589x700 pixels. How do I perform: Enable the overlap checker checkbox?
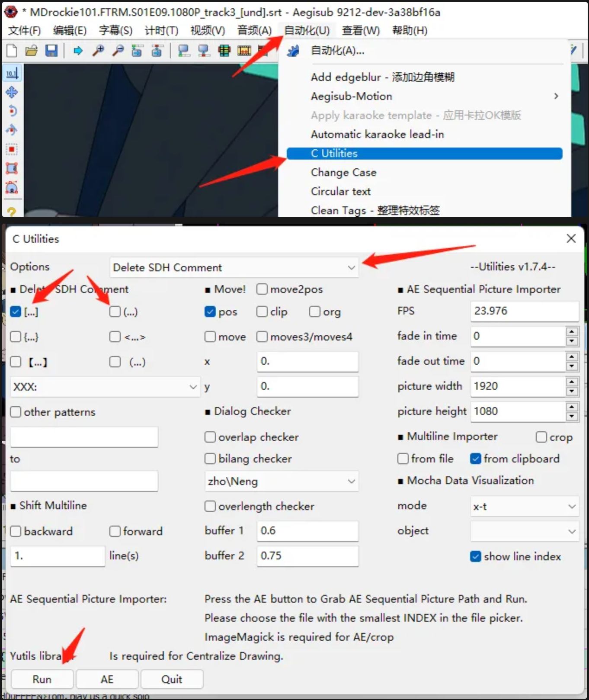210,437
